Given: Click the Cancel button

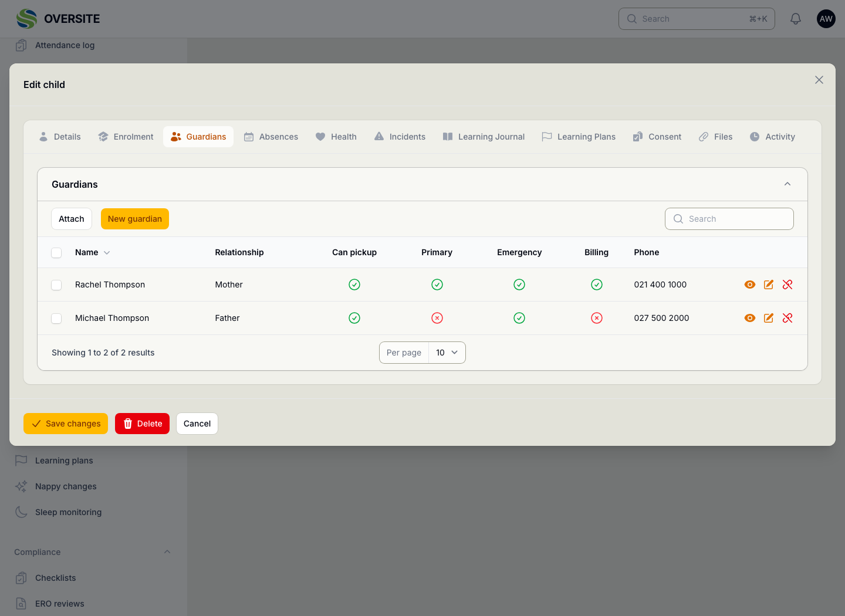Looking at the screenshot, I should [x=197, y=424].
